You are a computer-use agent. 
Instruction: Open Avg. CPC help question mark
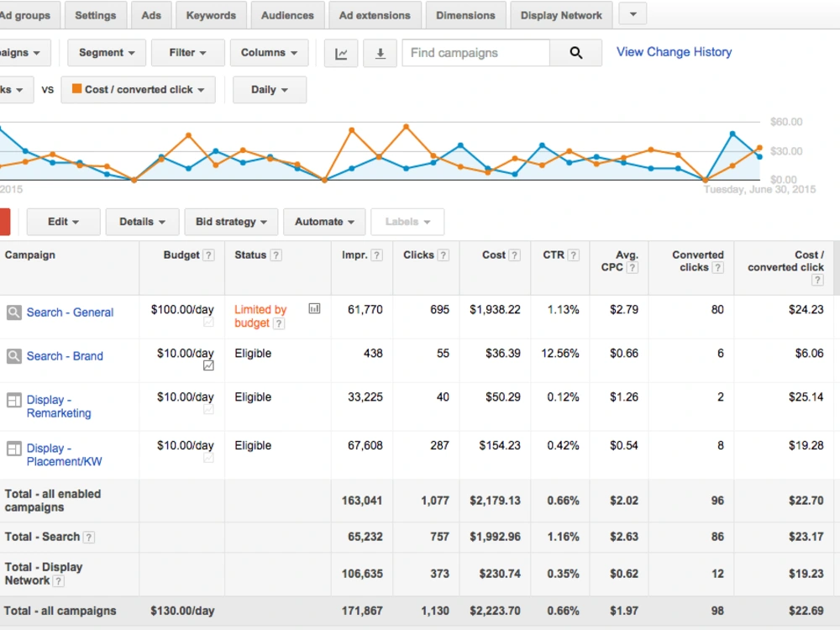[633, 268]
